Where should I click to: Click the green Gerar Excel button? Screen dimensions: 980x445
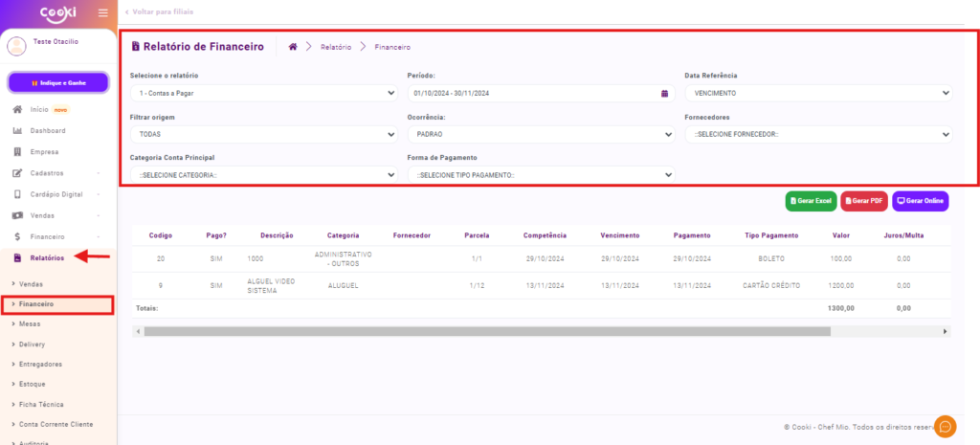811,201
